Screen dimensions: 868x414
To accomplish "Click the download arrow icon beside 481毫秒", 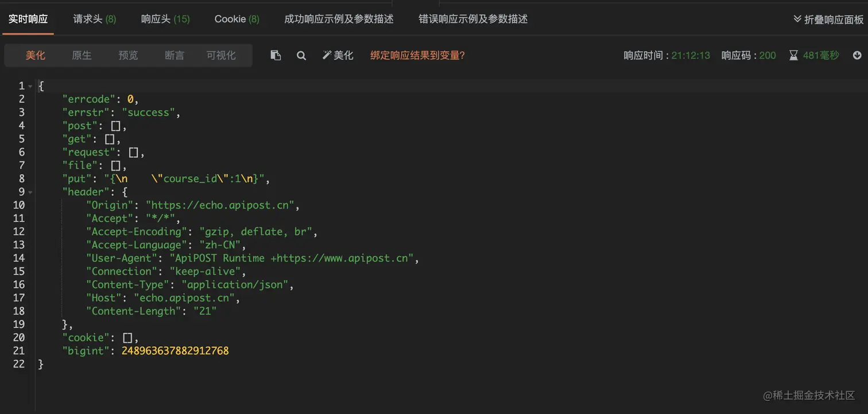I will pos(857,55).
